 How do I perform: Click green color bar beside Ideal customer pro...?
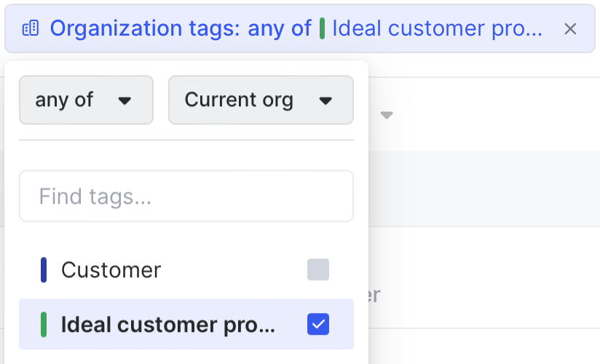click(x=44, y=325)
